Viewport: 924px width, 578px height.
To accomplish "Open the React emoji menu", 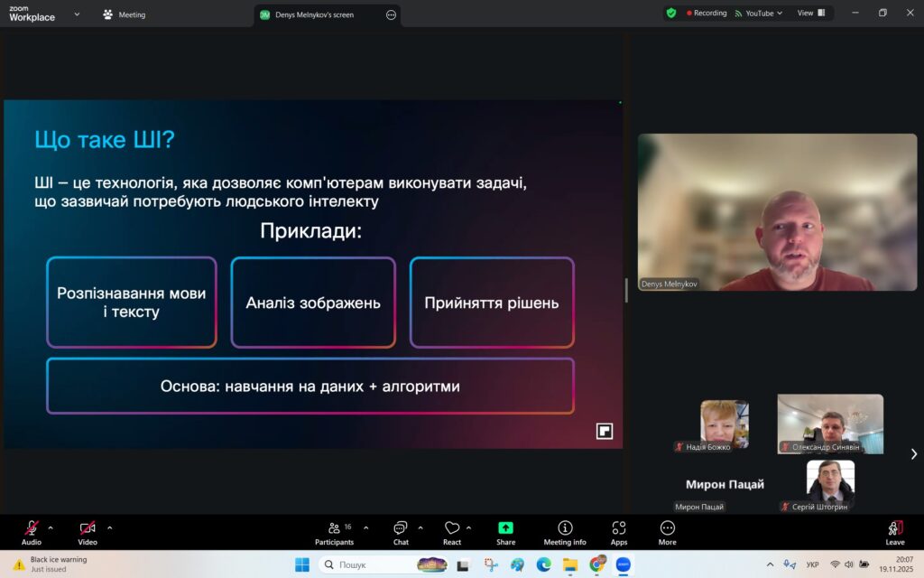I will point(452,532).
